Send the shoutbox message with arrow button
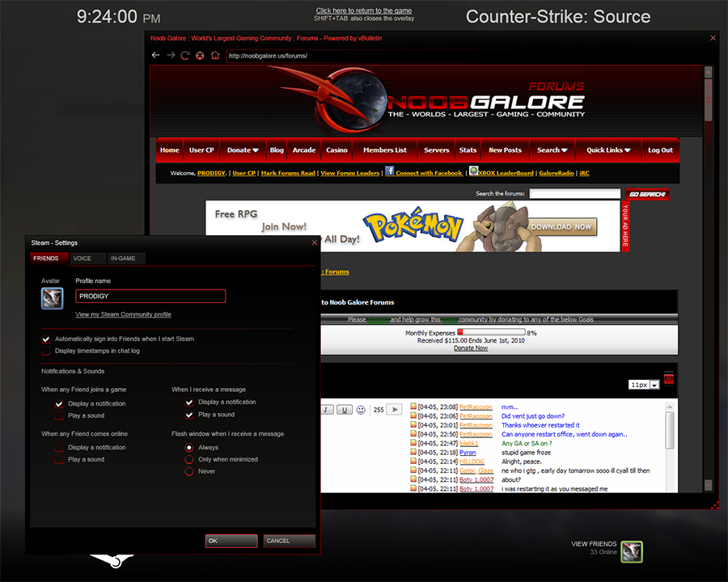Viewport: 728px width, 582px height. 394,409
